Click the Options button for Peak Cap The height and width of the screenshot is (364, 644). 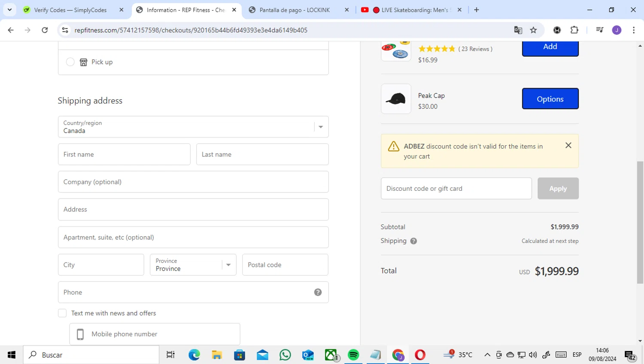point(550,99)
